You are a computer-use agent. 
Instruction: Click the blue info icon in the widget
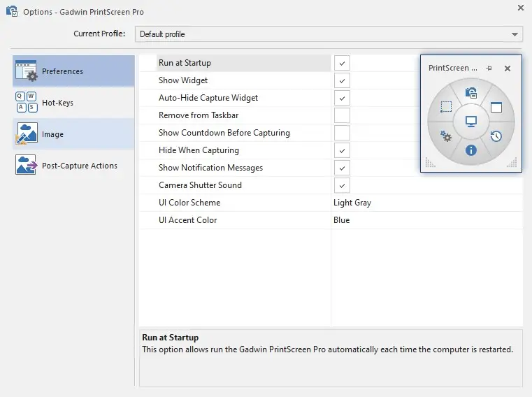[471, 150]
